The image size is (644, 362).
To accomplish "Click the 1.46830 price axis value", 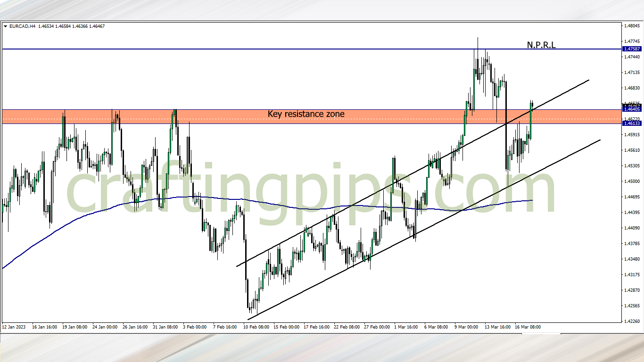I will click(x=632, y=88).
